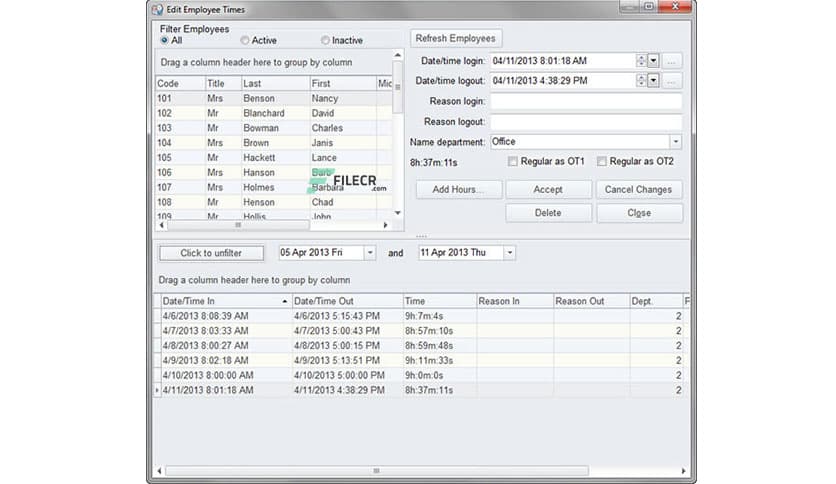Image resolution: width=836 pixels, height=484 pixels.
Task: Expand the Name department dropdown
Action: click(676, 142)
